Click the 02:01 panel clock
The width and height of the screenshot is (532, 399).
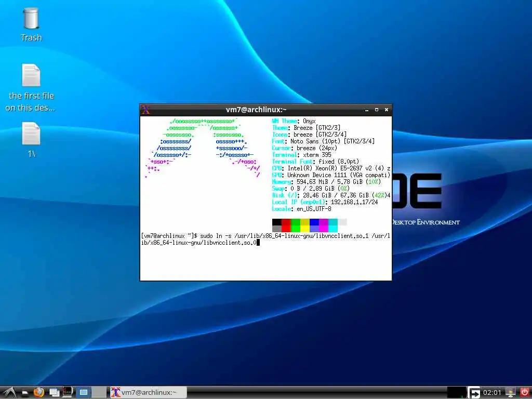click(x=491, y=393)
